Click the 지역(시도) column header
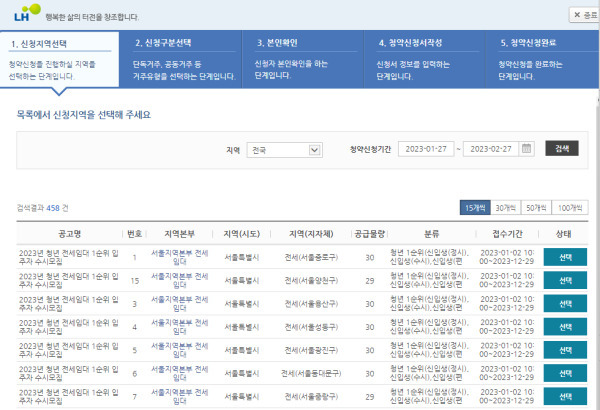The width and height of the screenshot is (600, 410). point(242,234)
